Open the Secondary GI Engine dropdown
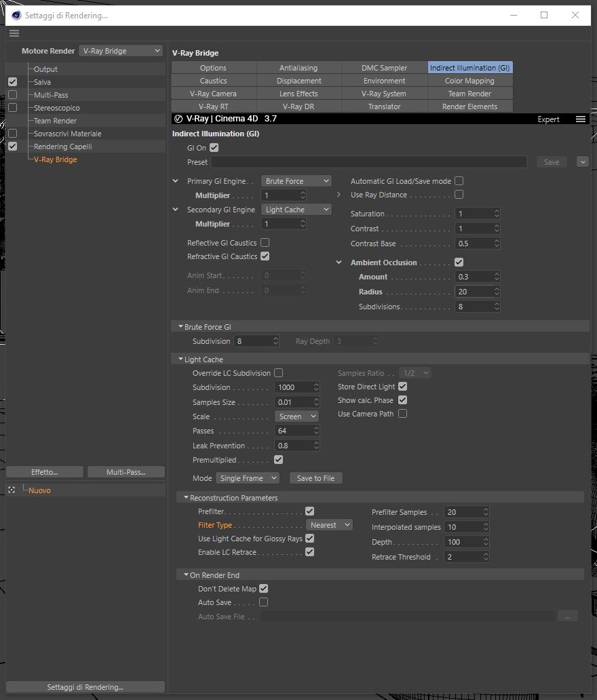This screenshot has width=597, height=700. 296,210
